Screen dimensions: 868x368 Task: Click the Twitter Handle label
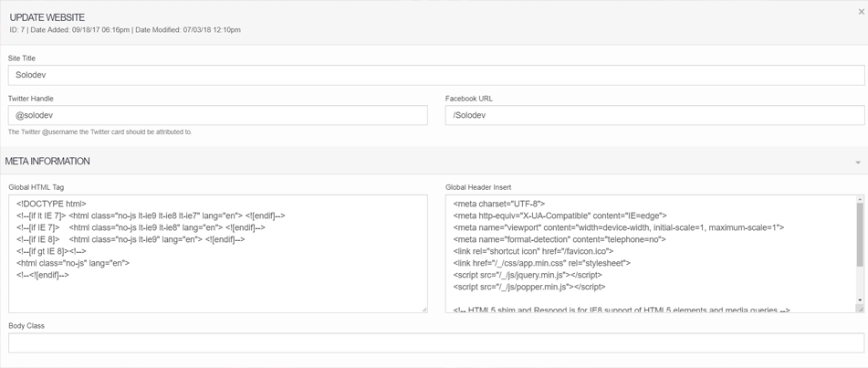[x=30, y=99]
